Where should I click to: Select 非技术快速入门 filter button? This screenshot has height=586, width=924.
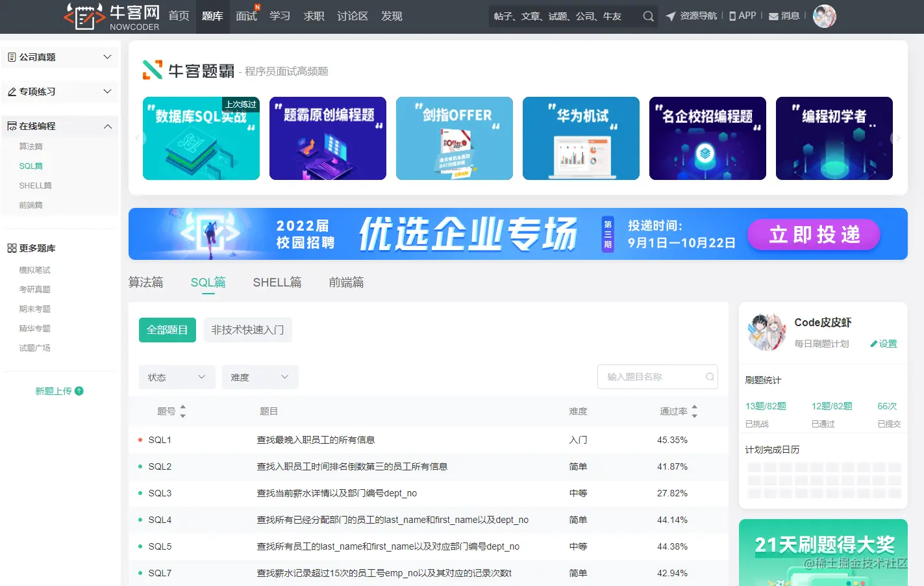tap(247, 330)
